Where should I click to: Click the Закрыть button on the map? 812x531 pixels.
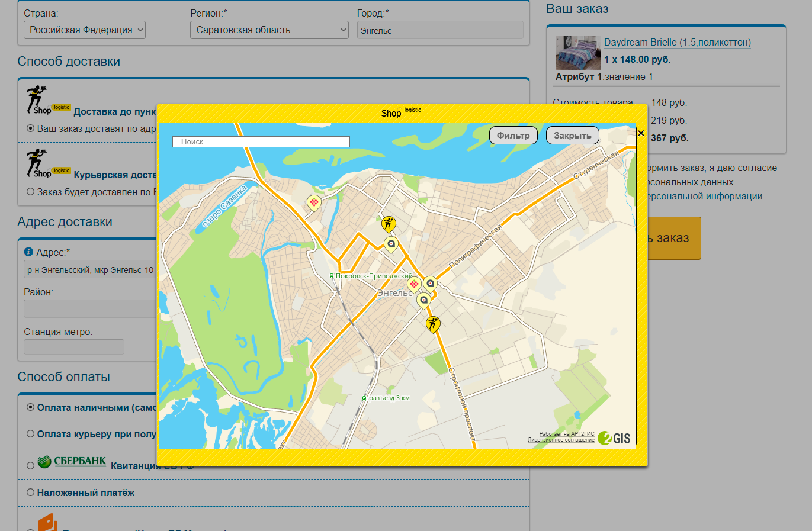coord(573,136)
